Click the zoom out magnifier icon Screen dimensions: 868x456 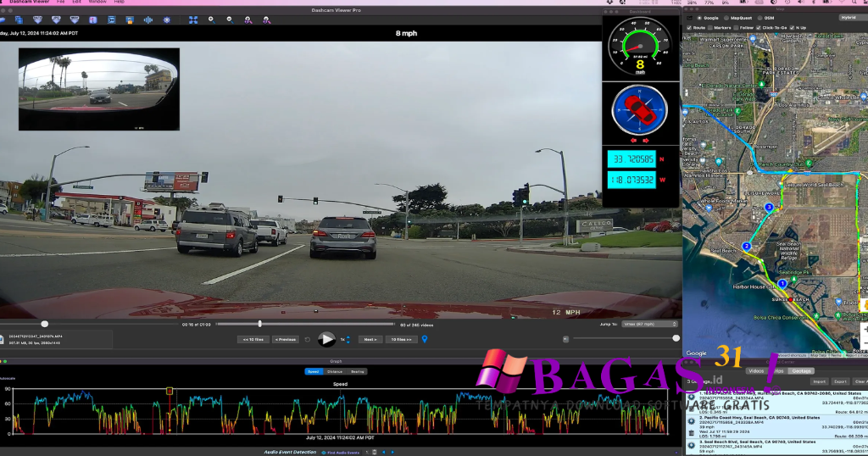coord(230,19)
